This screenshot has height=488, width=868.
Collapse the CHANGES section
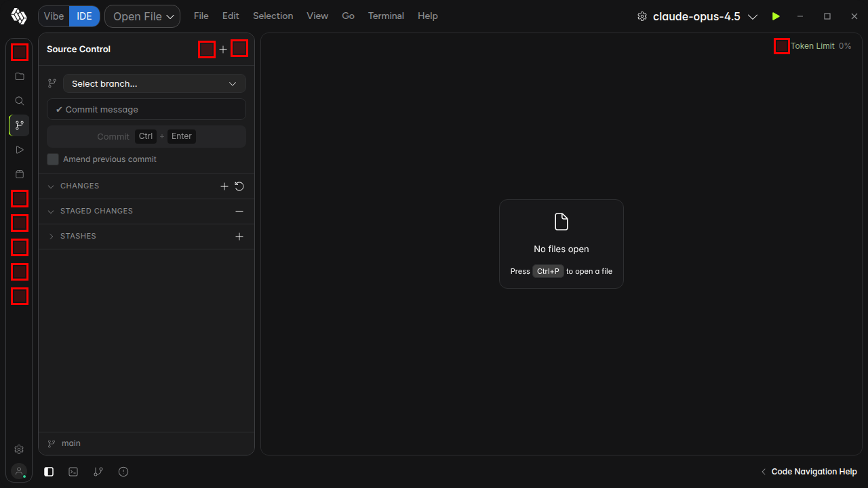pos(51,186)
